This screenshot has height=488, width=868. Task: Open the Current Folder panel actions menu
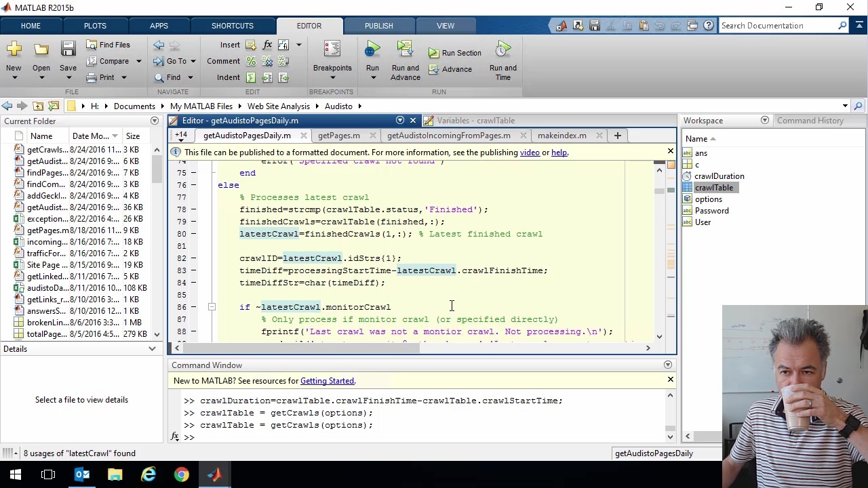pyautogui.click(x=154, y=121)
